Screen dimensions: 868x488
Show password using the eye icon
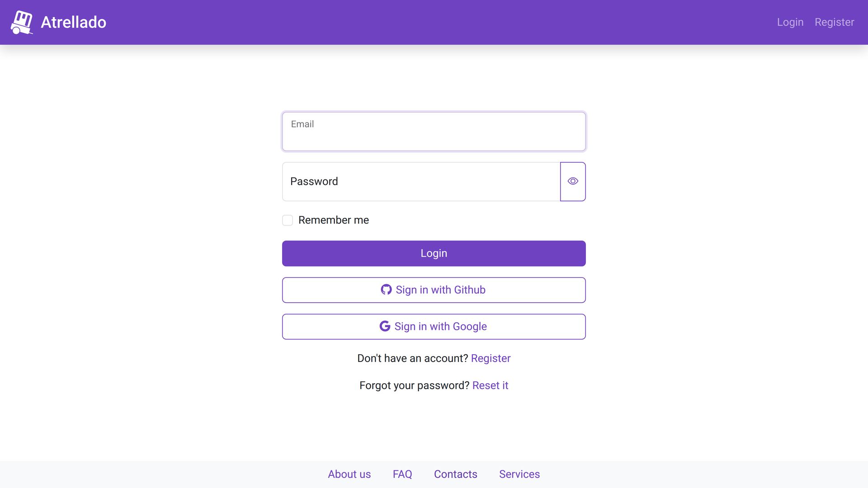pos(573,182)
